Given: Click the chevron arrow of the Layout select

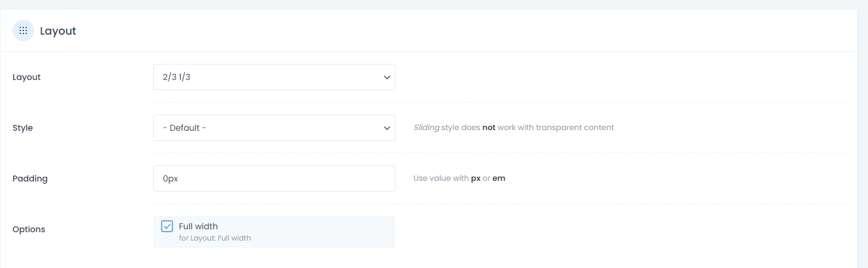Looking at the screenshot, I should pos(387,78).
